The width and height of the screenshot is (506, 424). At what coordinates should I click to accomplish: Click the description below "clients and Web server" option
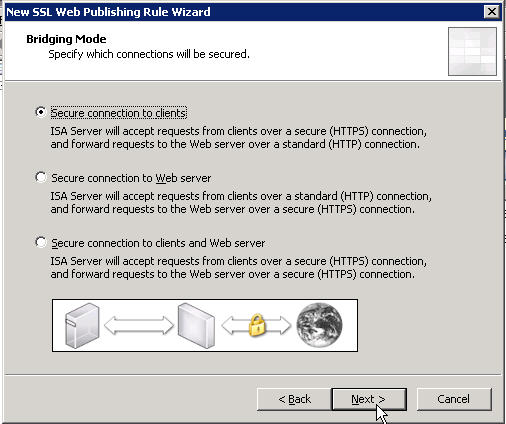pyautogui.click(x=239, y=268)
